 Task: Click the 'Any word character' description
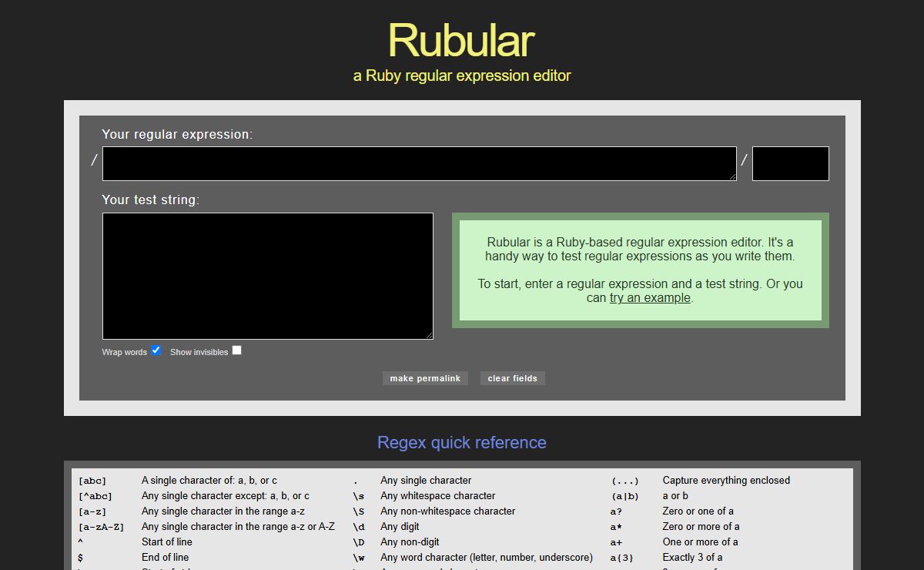point(487,558)
